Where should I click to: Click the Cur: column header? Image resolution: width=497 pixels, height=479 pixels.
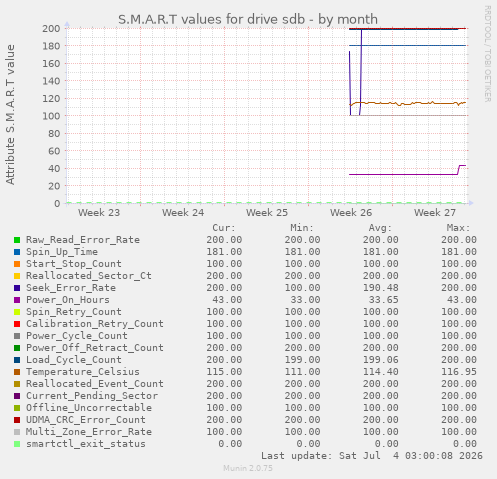coord(224,228)
